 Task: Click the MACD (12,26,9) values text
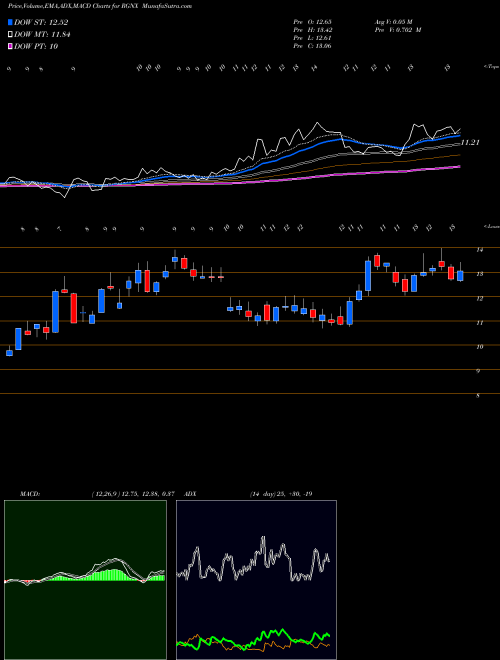click(x=133, y=494)
